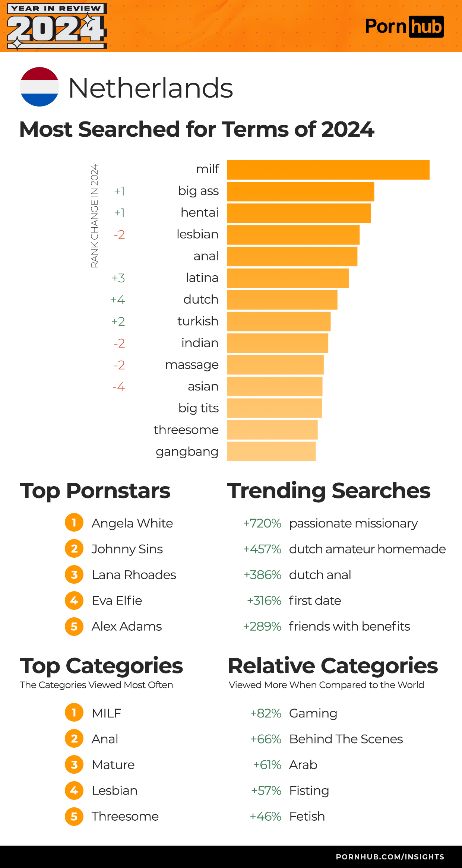Click the Netherlands flag icon
The height and width of the screenshot is (868, 462).
click(39, 87)
